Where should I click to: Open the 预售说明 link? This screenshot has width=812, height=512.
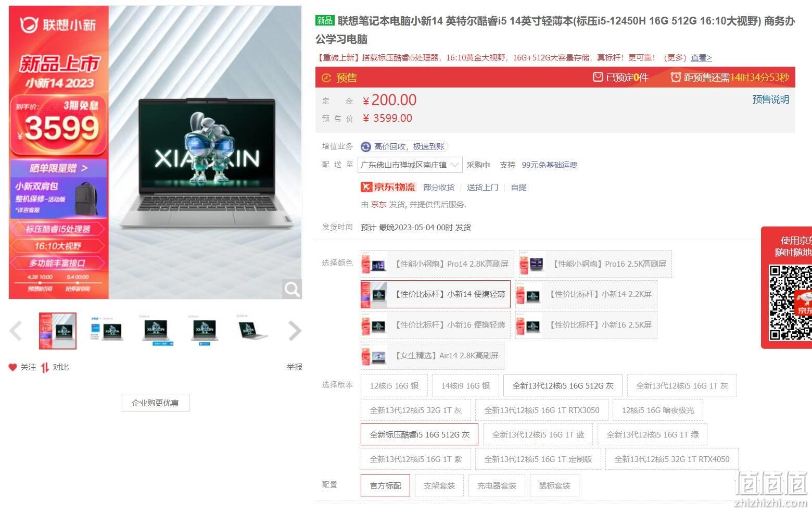click(770, 99)
